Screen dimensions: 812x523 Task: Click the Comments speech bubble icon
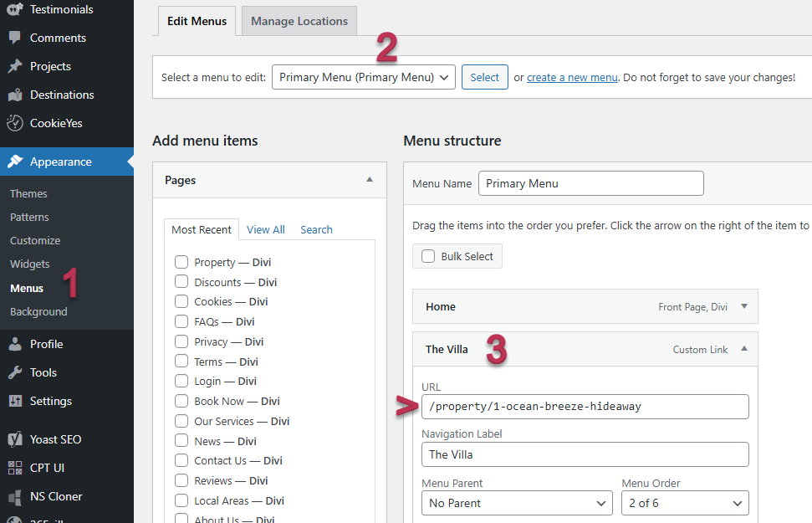pos(14,38)
